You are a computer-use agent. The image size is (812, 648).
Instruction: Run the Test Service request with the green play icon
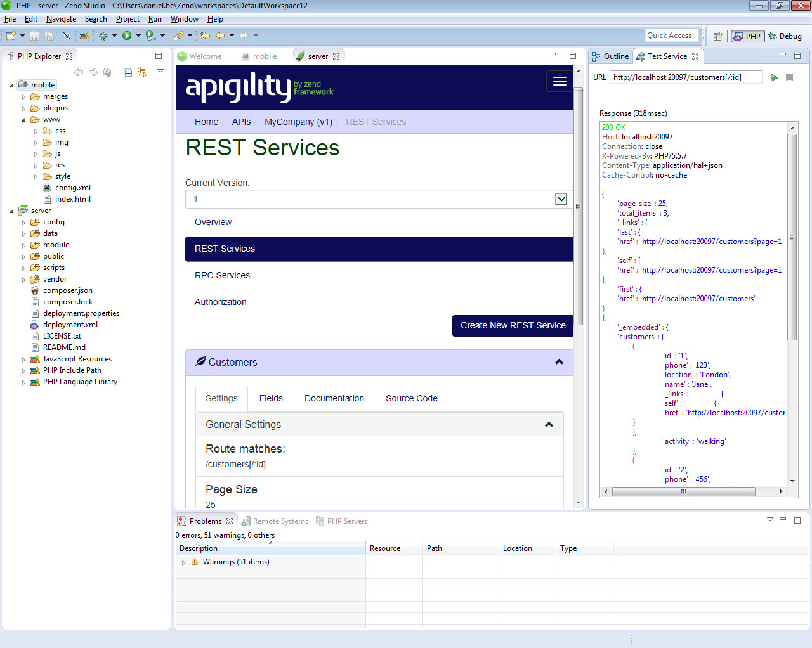(x=775, y=77)
